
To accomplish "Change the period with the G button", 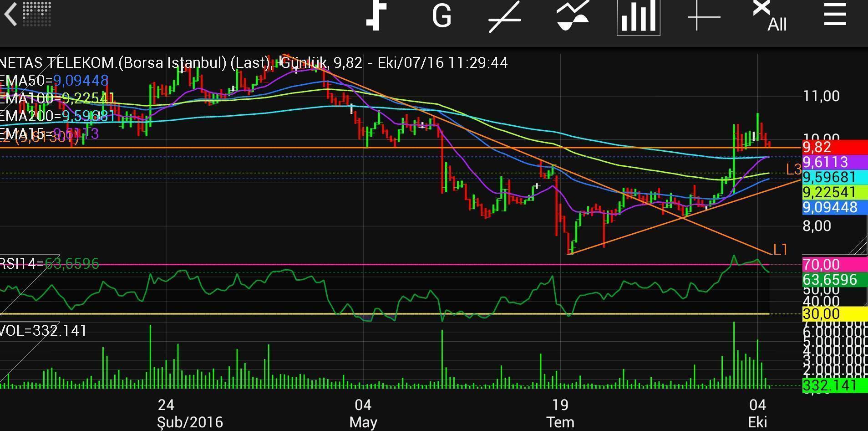I will click(441, 16).
